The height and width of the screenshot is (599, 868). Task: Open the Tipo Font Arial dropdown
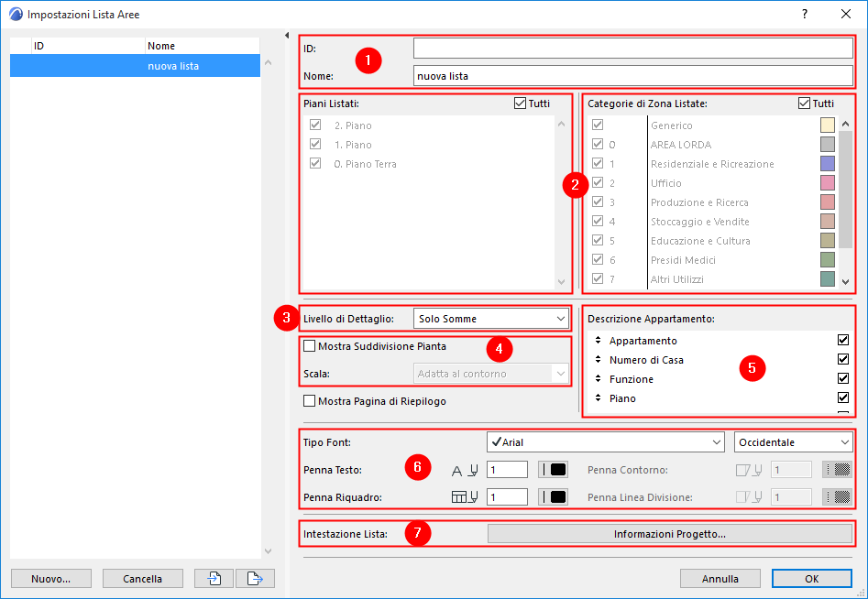606,442
